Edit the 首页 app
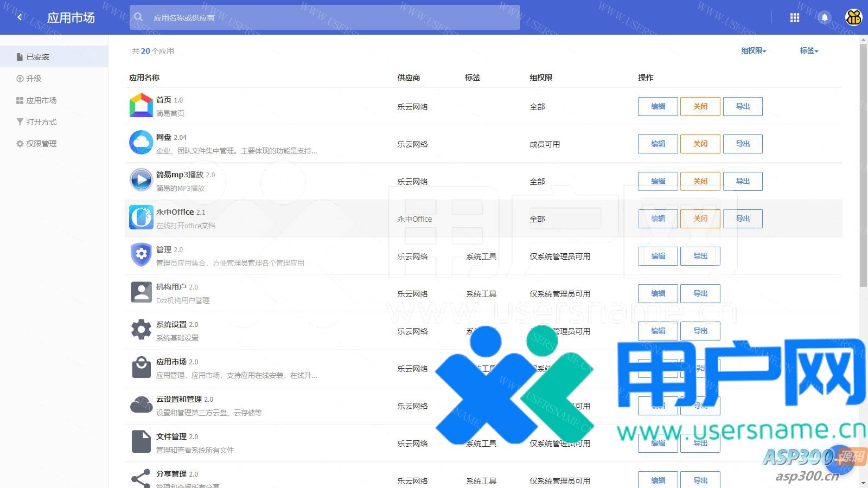 pos(658,106)
